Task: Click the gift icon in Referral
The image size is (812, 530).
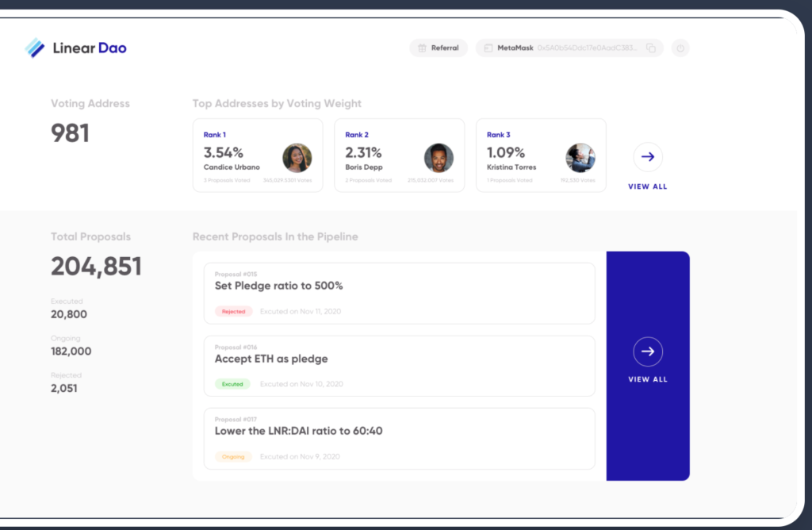Action: pyautogui.click(x=422, y=48)
